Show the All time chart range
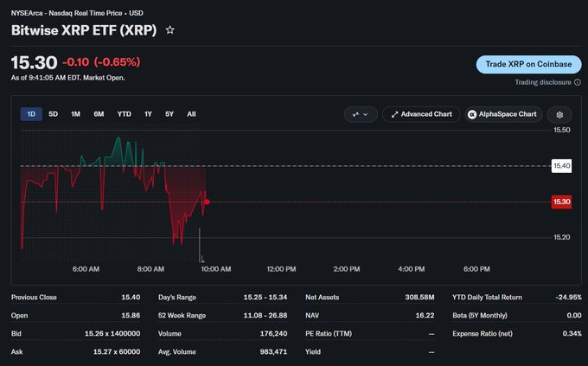 pyautogui.click(x=191, y=114)
